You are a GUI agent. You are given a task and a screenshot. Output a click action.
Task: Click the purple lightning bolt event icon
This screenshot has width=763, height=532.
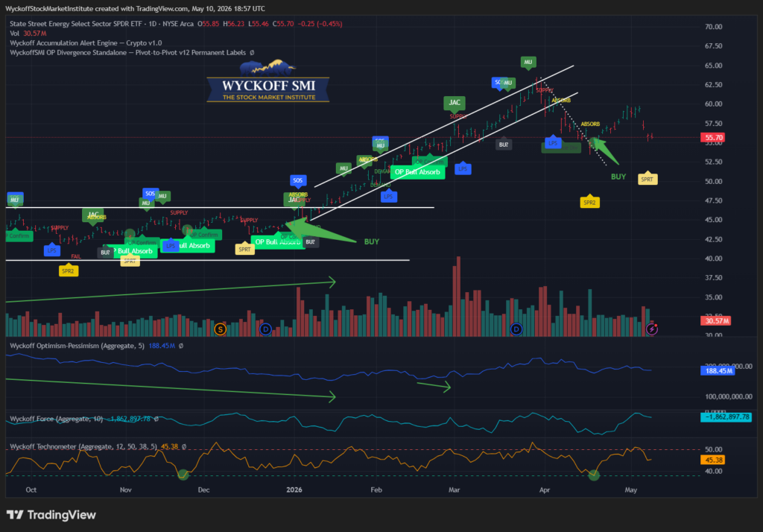(x=651, y=329)
